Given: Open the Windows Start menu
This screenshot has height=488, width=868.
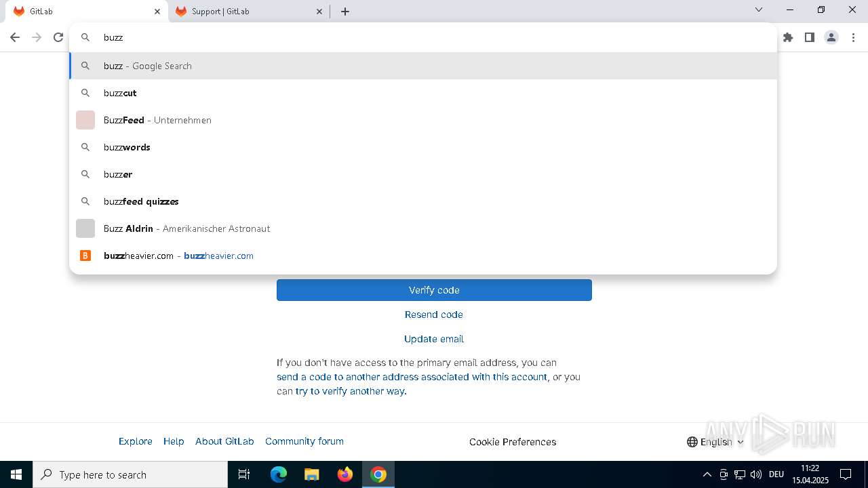Looking at the screenshot, I should point(16,474).
